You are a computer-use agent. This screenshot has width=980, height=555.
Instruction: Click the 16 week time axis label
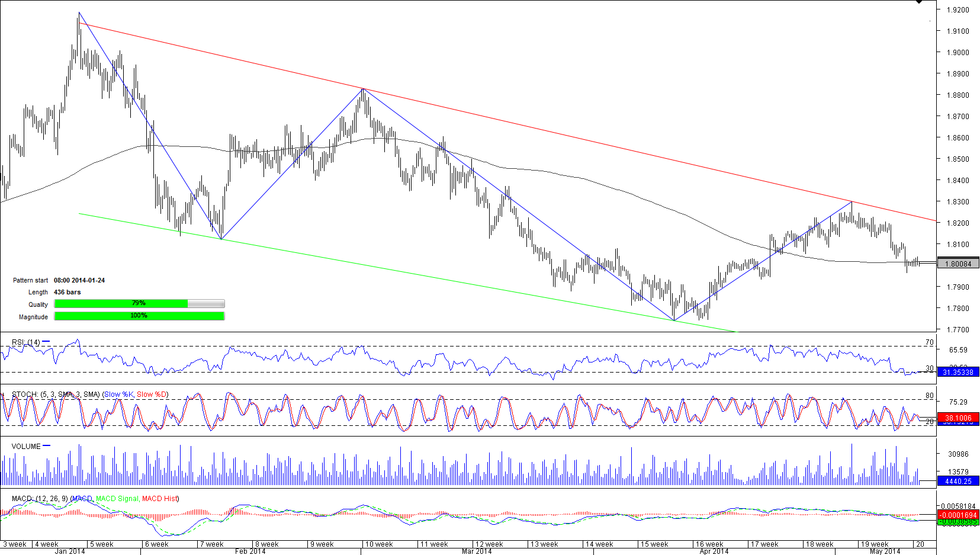click(709, 544)
